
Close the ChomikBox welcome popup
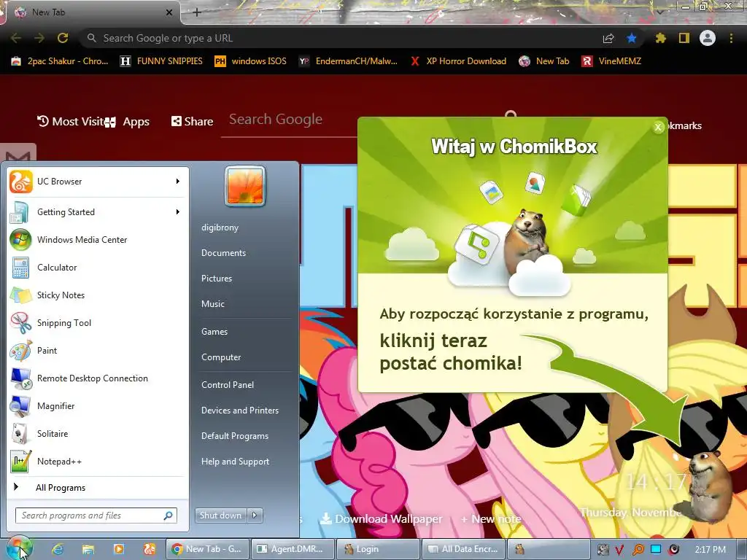pyautogui.click(x=658, y=127)
